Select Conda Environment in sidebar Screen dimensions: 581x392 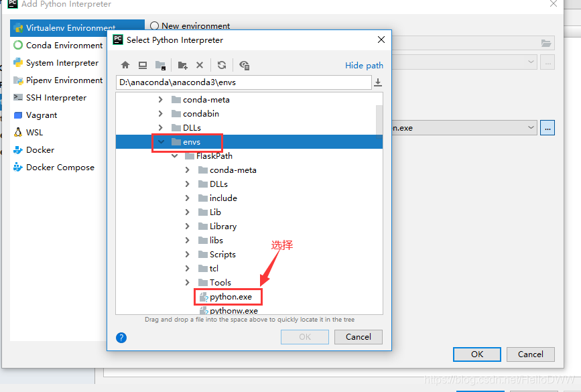[x=58, y=45]
